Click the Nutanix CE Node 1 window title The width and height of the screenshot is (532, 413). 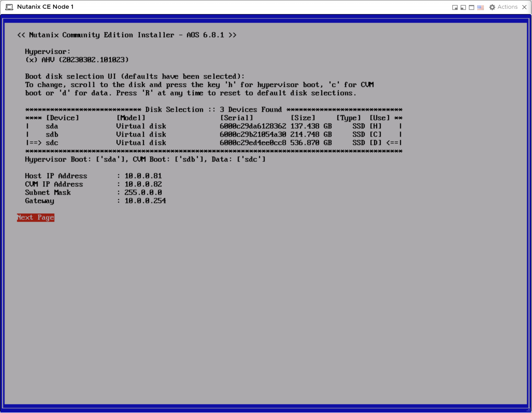[45, 7]
